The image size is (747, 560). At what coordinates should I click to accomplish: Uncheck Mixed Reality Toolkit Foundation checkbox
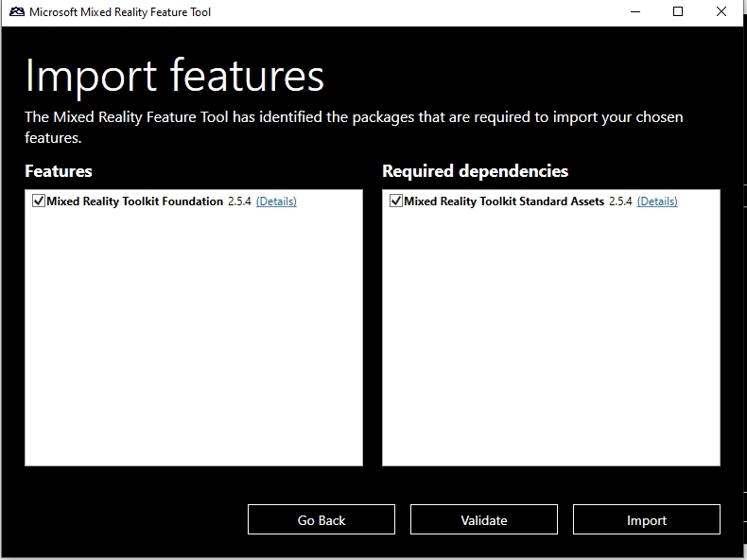coord(39,201)
